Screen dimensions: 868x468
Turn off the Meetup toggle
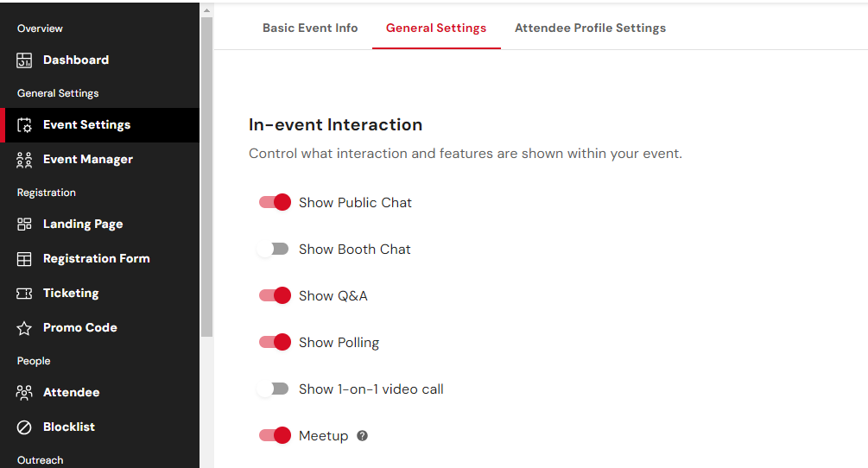[275, 435]
